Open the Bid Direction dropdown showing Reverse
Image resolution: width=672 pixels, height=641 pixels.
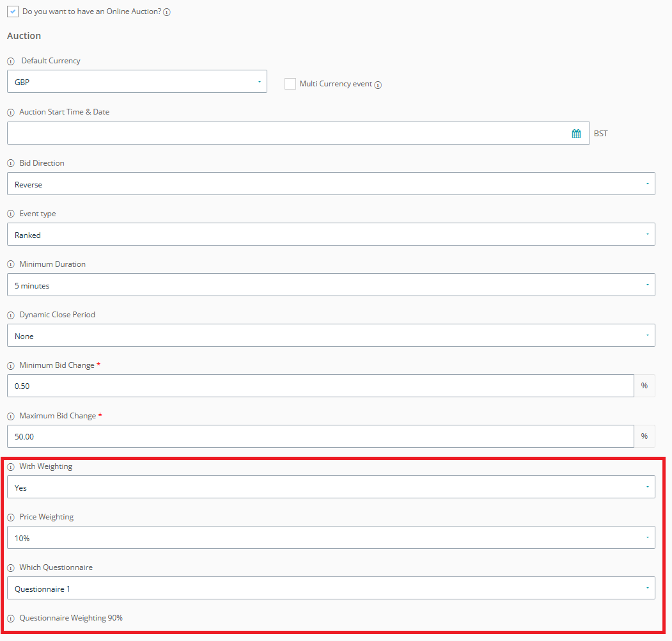click(x=331, y=184)
